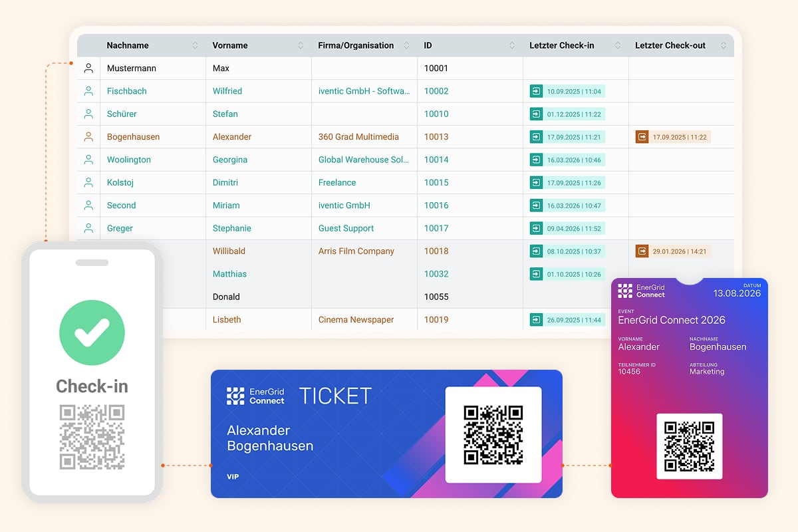The height and width of the screenshot is (532, 798).
Task: Open the Greger participant link
Action: tap(120, 228)
